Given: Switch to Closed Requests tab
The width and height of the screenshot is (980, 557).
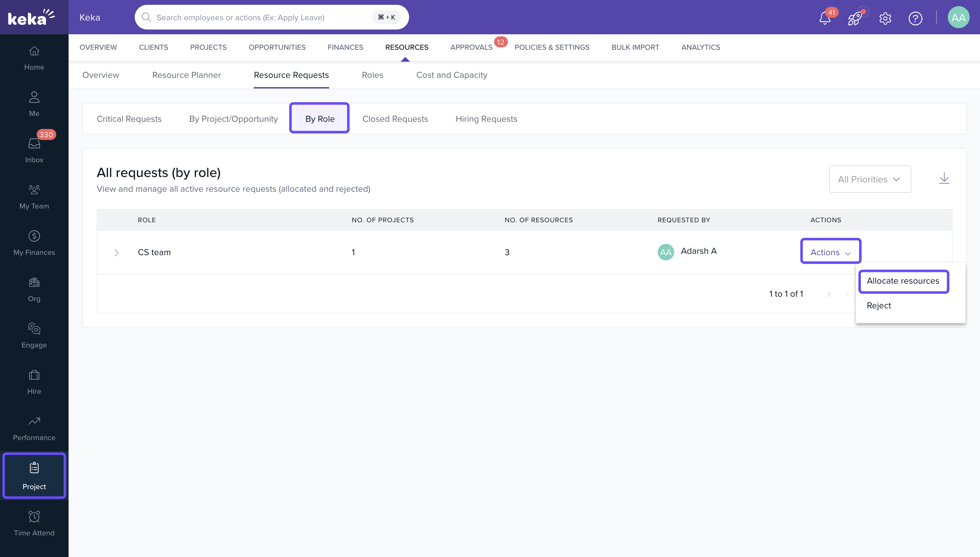Looking at the screenshot, I should click(x=395, y=119).
